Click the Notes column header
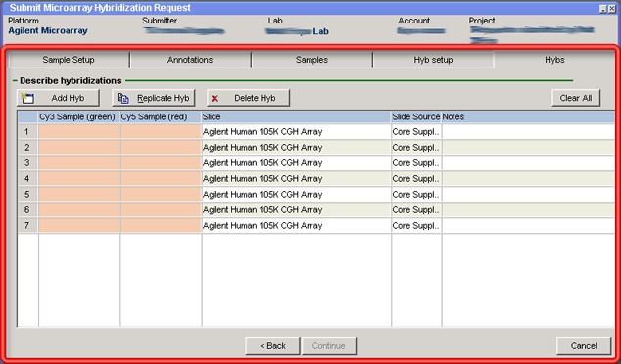Screen dimensions: 621x364 (x=528, y=117)
